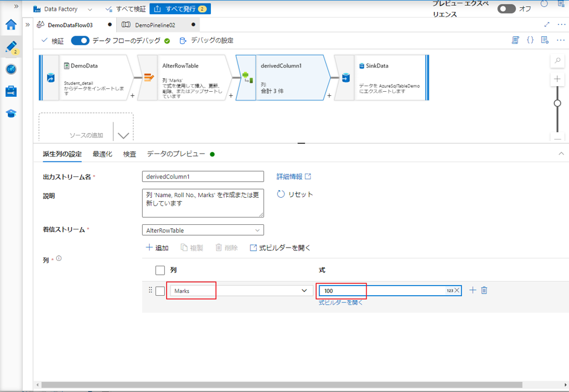Open the 着信ストリーム AlterRowTable dropdown
The height and width of the screenshot is (392, 569).
[203, 230]
